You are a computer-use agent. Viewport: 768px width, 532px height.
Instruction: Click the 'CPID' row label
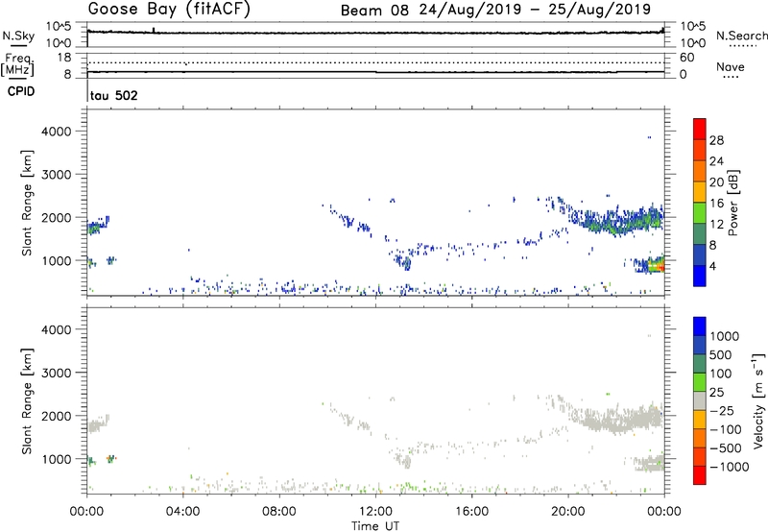[21, 91]
